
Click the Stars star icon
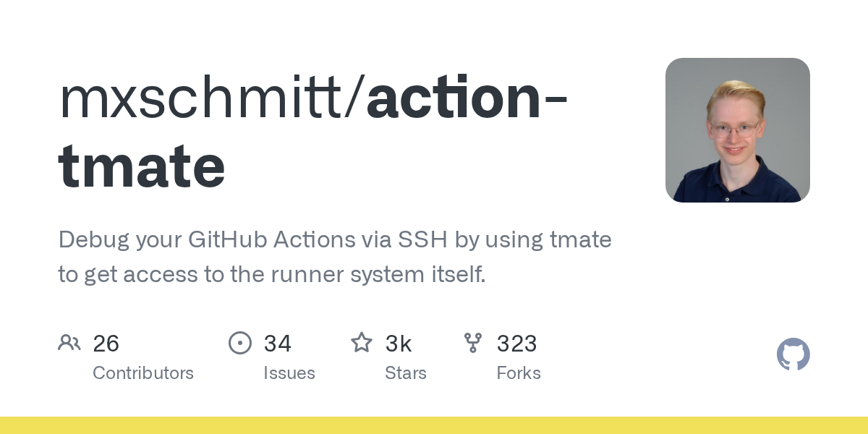point(362,343)
